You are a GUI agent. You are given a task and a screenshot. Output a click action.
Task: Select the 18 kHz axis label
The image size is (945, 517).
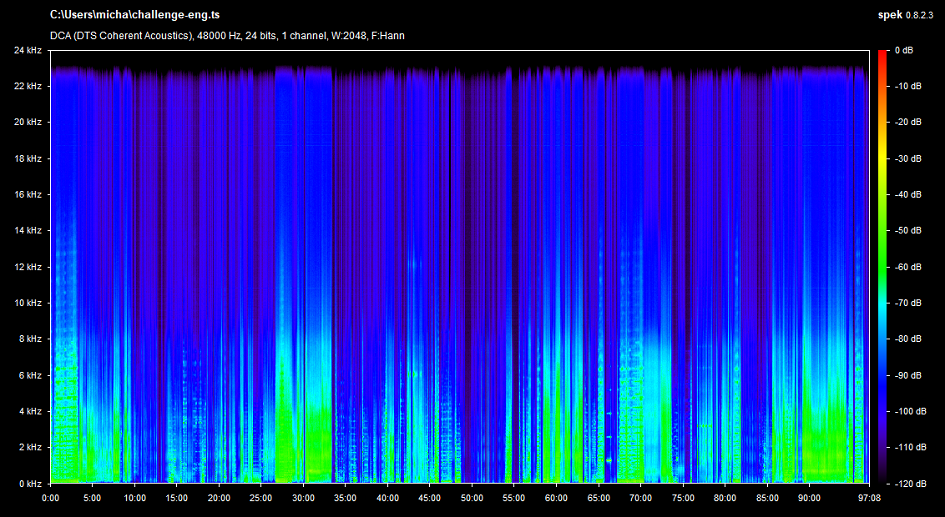[x=27, y=158]
